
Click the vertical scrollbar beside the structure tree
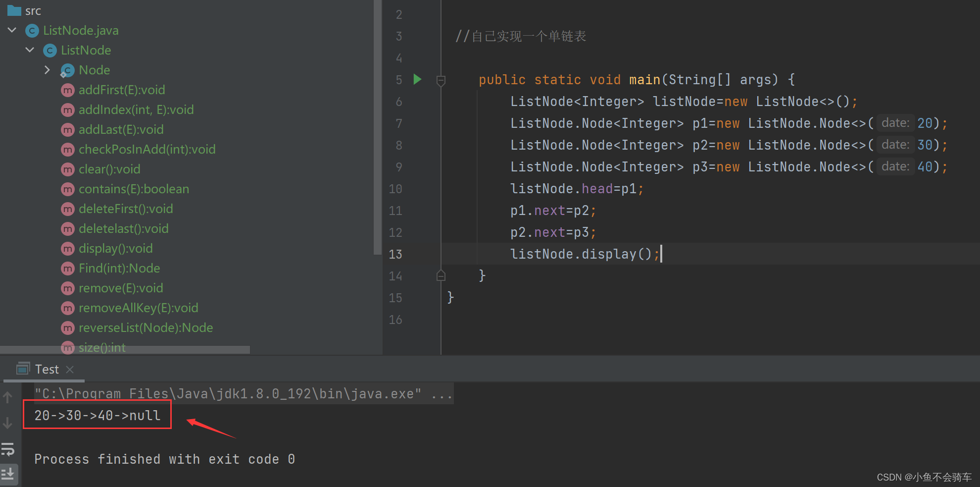(377, 127)
